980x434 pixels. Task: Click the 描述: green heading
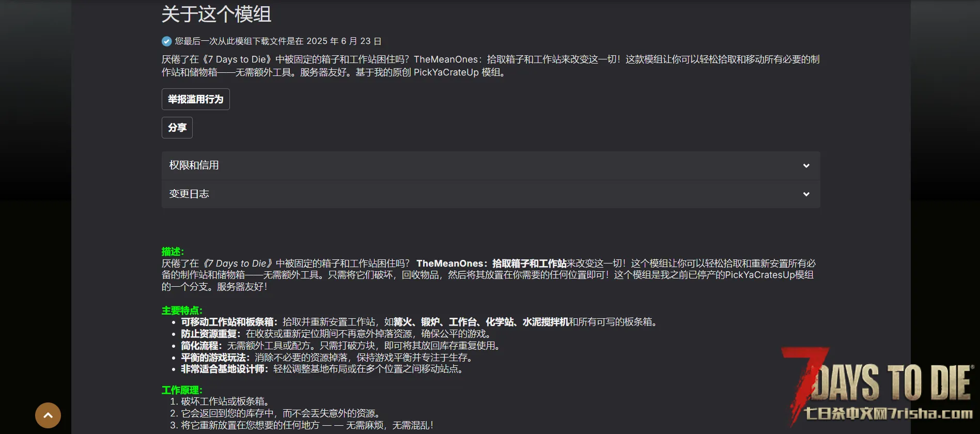pos(173,252)
